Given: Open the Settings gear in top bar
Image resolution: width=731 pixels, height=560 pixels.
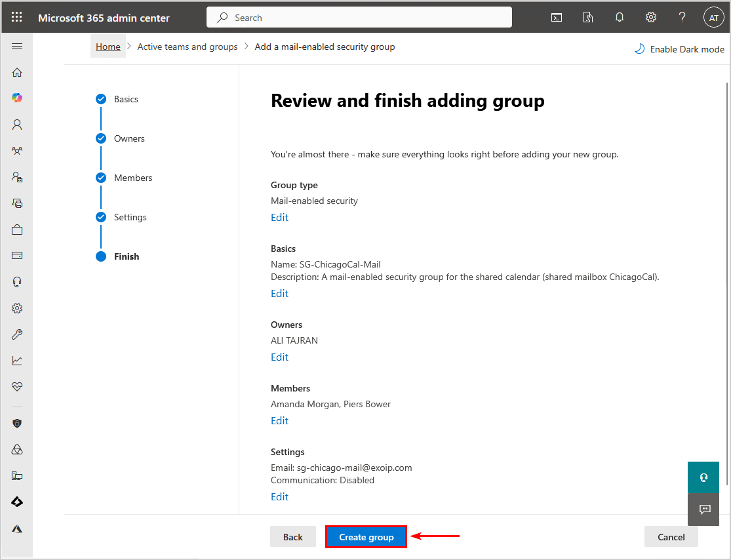Looking at the screenshot, I should click(651, 18).
